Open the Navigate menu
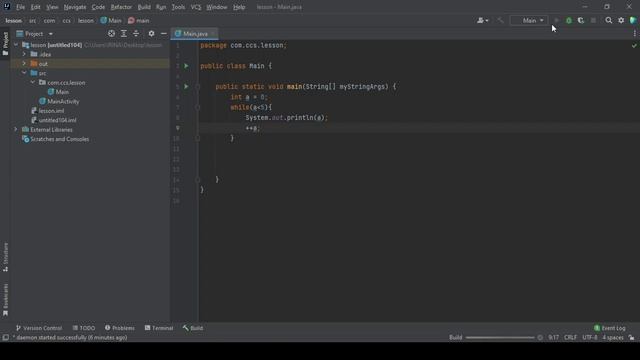The image size is (640, 360). click(75, 7)
